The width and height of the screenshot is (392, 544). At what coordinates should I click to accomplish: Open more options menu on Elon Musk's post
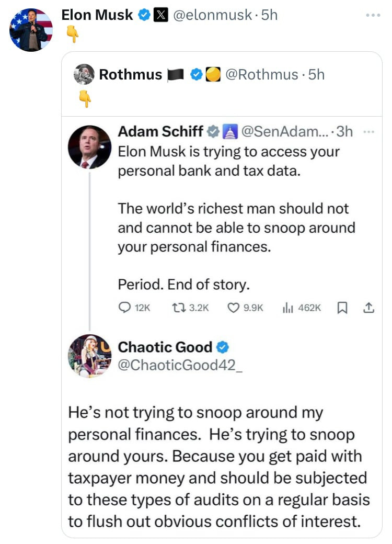[374, 16]
